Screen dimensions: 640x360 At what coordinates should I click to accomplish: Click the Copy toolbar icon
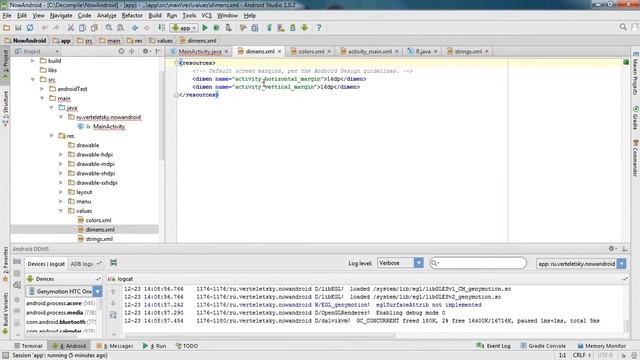tap(82, 28)
